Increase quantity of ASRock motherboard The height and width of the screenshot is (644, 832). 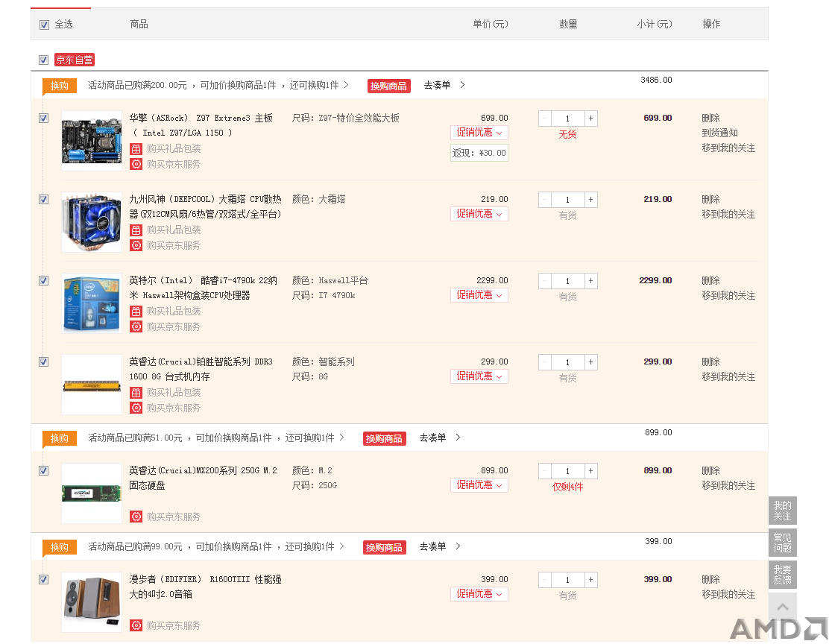click(590, 119)
